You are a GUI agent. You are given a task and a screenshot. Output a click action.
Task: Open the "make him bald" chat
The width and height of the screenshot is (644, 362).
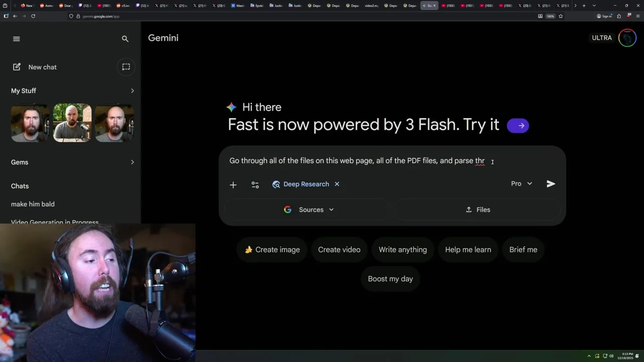click(x=33, y=204)
